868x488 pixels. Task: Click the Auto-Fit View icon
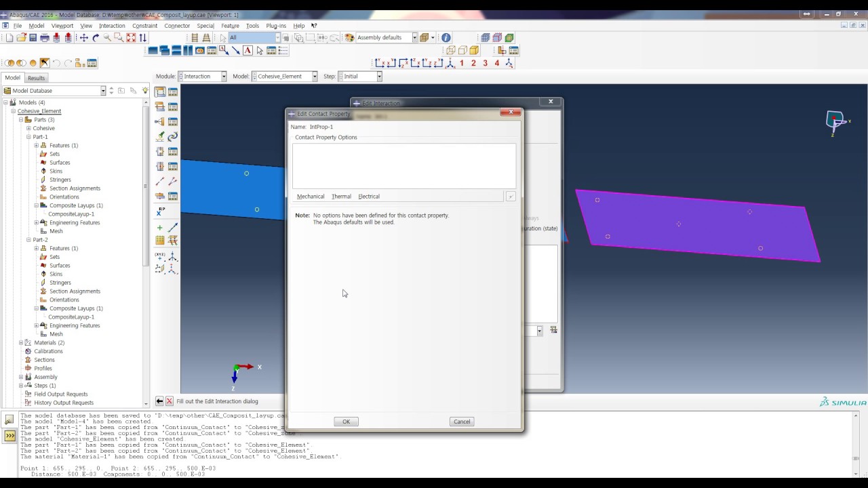pos(131,38)
